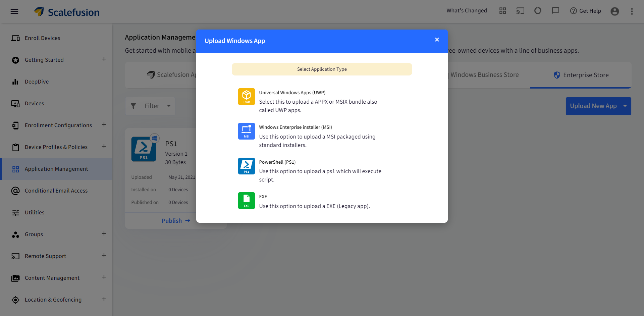Click the Utilities sliders icon
644x316 pixels.
pyautogui.click(x=15, y=213)
